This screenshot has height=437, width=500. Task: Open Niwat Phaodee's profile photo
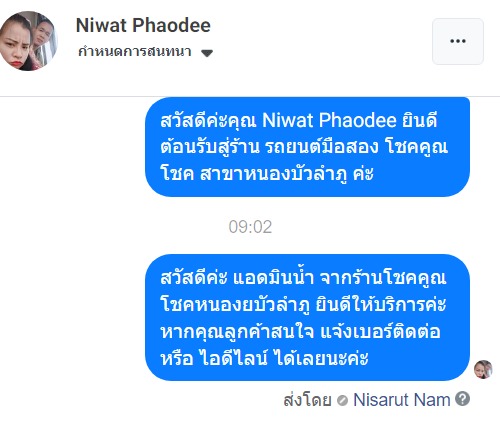(x=28, y=41)
